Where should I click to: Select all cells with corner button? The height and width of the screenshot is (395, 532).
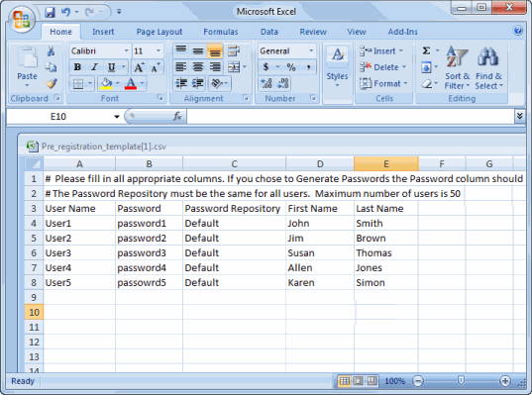(x=34, y=163)
